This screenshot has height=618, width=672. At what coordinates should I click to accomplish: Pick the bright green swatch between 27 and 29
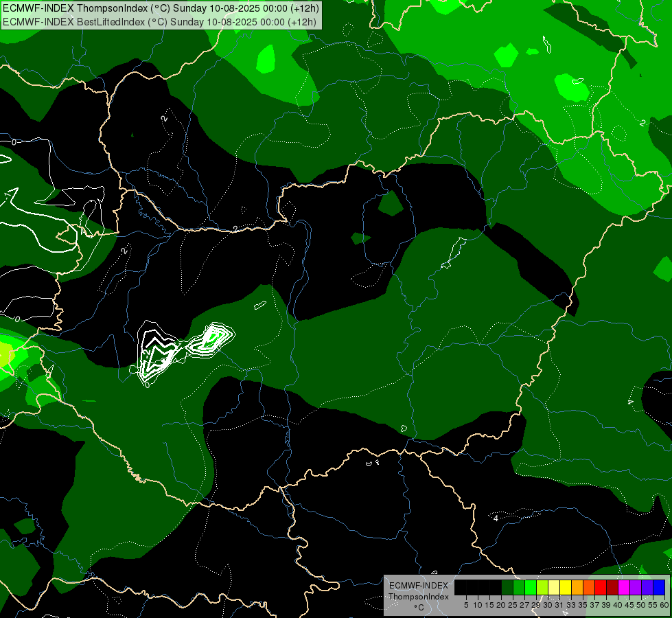531,587
